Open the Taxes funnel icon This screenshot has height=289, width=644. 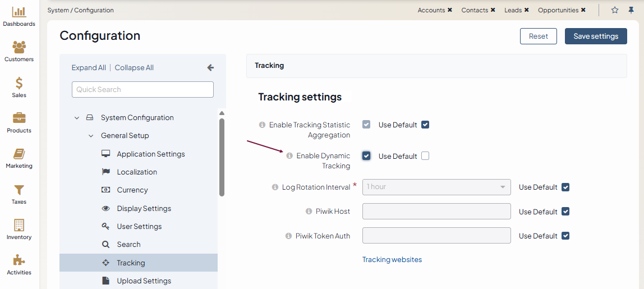[x=19, y=190]
